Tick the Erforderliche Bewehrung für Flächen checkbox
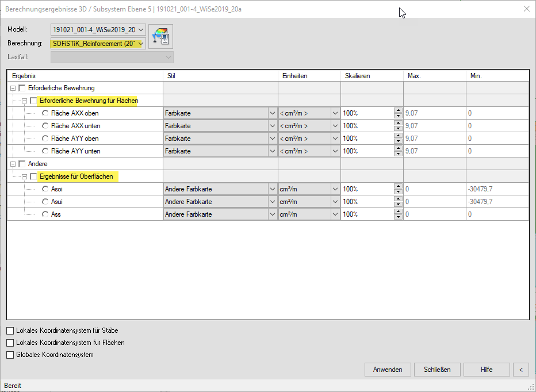Screen dimensions: 536x392 pos(33,101)
